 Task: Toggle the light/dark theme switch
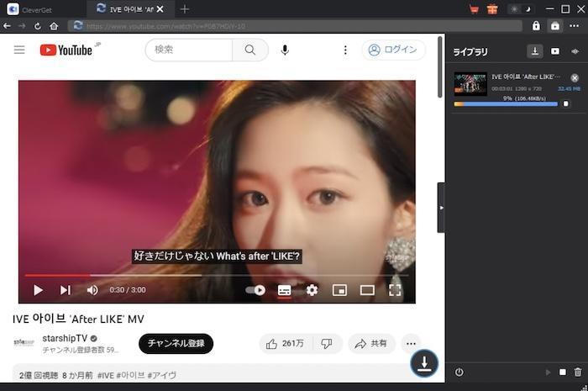(521, 9)
